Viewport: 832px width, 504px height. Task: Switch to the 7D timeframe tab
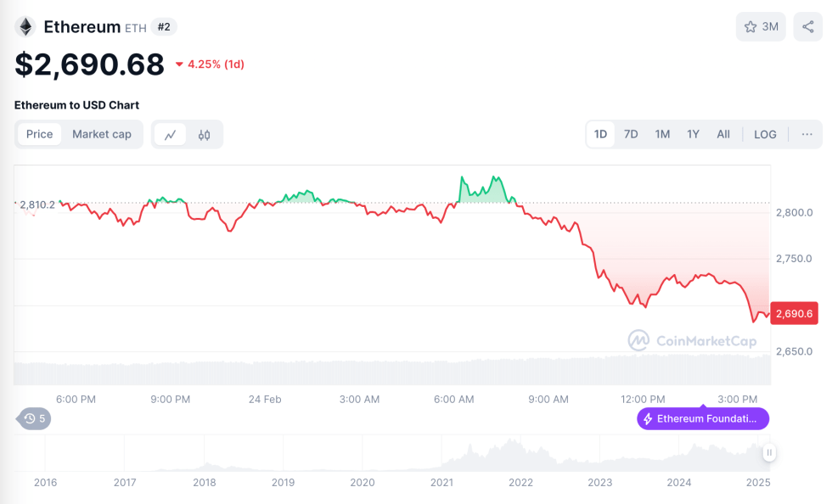click(631, 134)
